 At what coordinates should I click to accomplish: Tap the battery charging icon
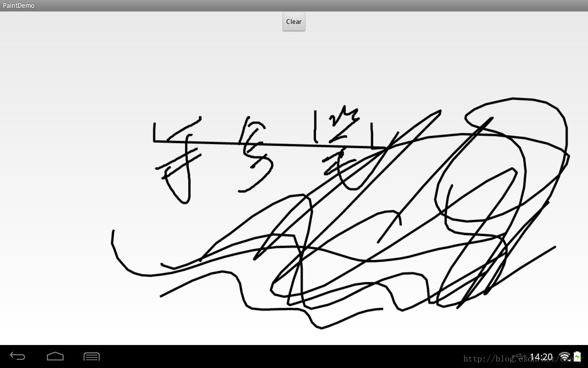[x=577, y=356]
